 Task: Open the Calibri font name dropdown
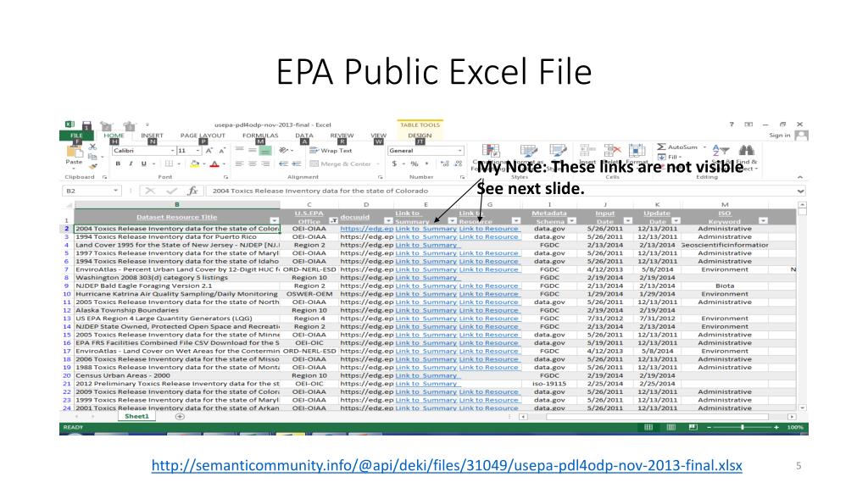tap(172, 151)
